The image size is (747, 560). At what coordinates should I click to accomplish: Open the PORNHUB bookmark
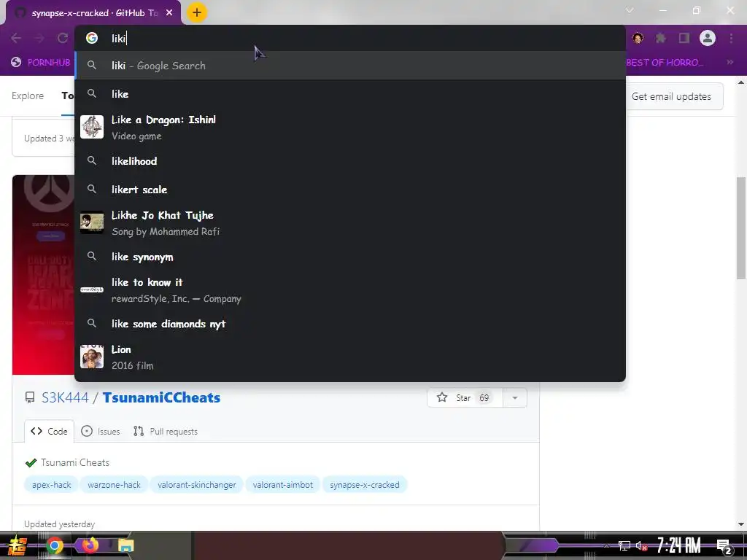pyautogui.click(x=41, y=63)
